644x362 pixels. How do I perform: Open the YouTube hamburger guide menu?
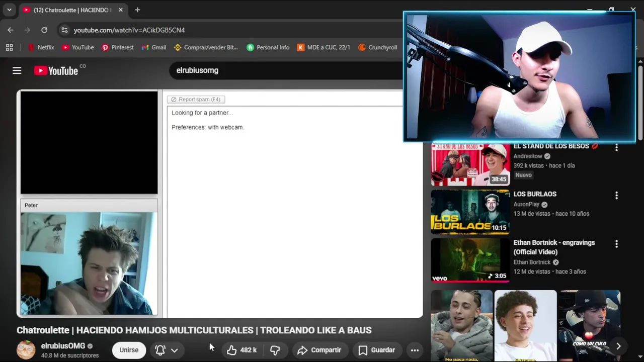tap(17, 71)
